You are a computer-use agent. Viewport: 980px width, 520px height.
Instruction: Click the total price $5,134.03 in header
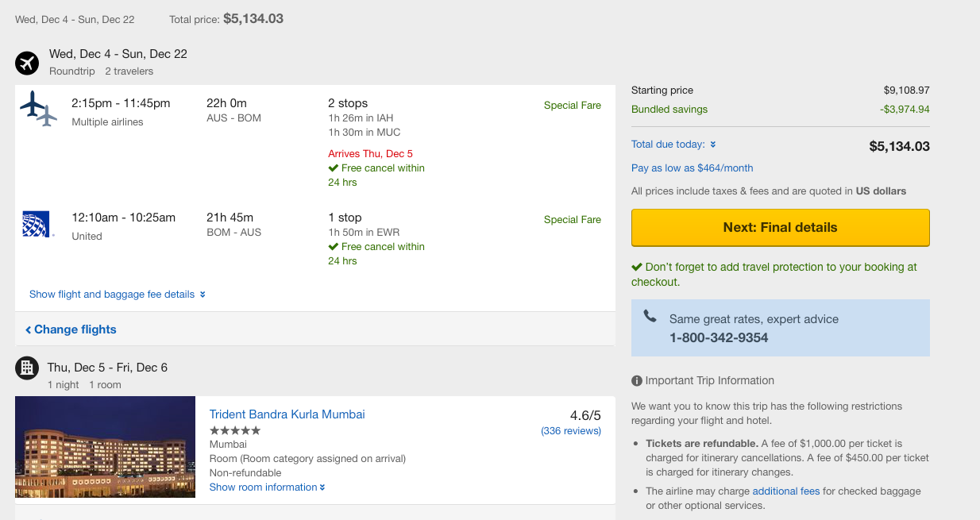tap(253, 18)
